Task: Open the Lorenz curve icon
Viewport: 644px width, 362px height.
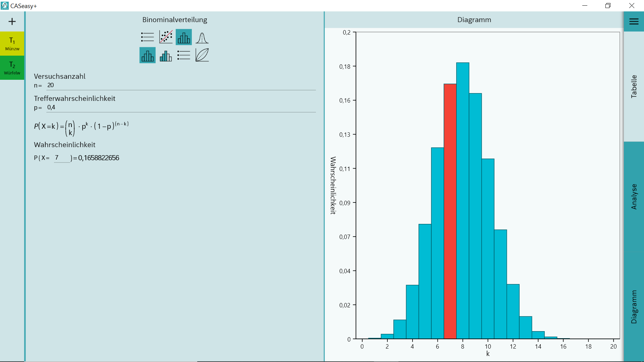Action: (202, 55)
